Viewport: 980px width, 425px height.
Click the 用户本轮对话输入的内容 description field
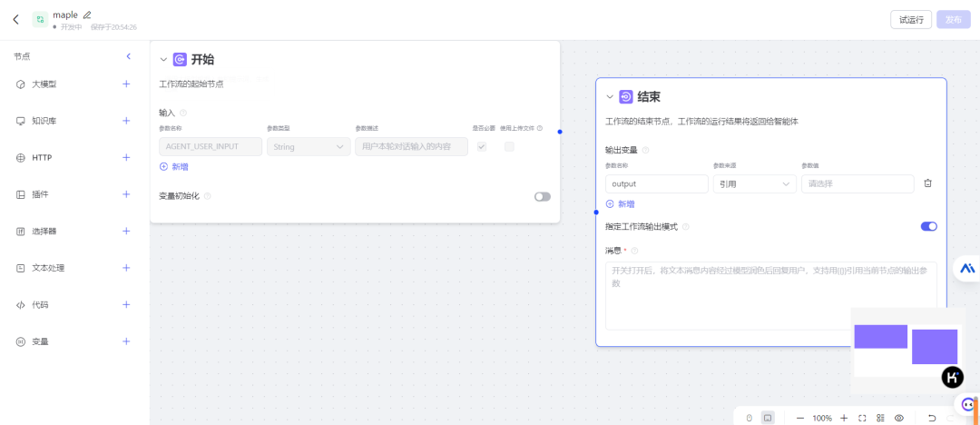411,146
